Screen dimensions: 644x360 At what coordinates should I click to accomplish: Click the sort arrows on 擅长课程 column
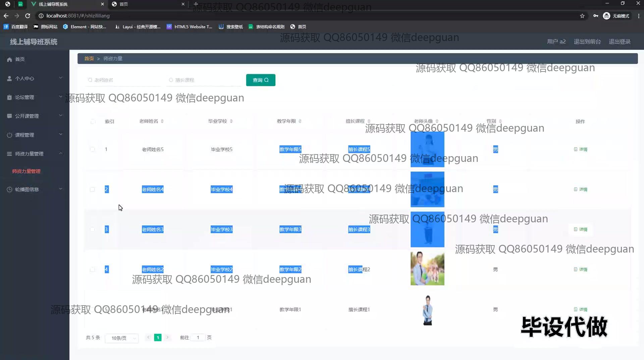click(369, 121)
